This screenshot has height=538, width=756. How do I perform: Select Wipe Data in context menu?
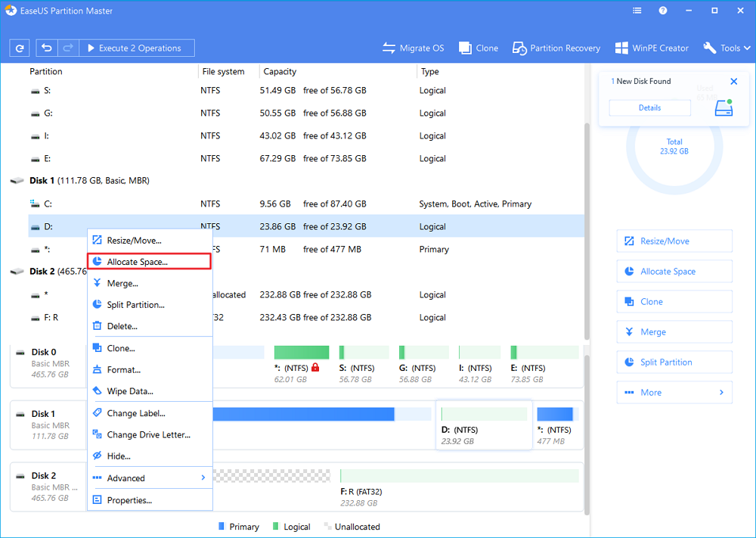click(130, 392)
